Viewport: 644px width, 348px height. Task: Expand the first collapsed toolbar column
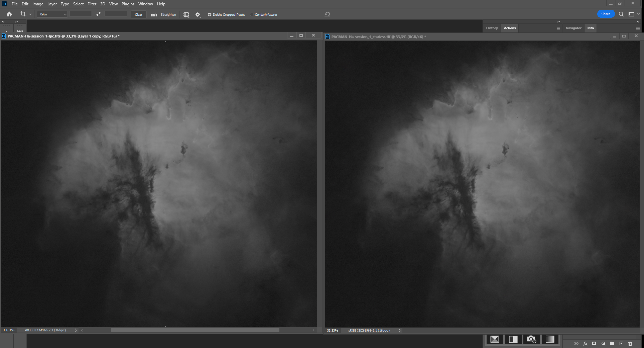[x=3, y=21]
